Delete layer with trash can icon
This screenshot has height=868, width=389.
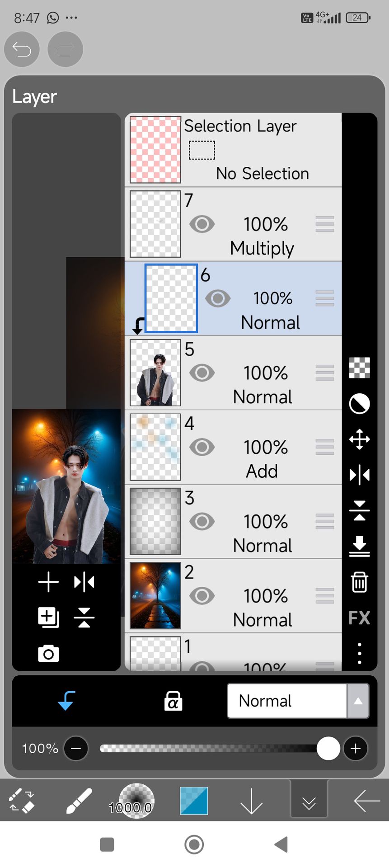360,582
